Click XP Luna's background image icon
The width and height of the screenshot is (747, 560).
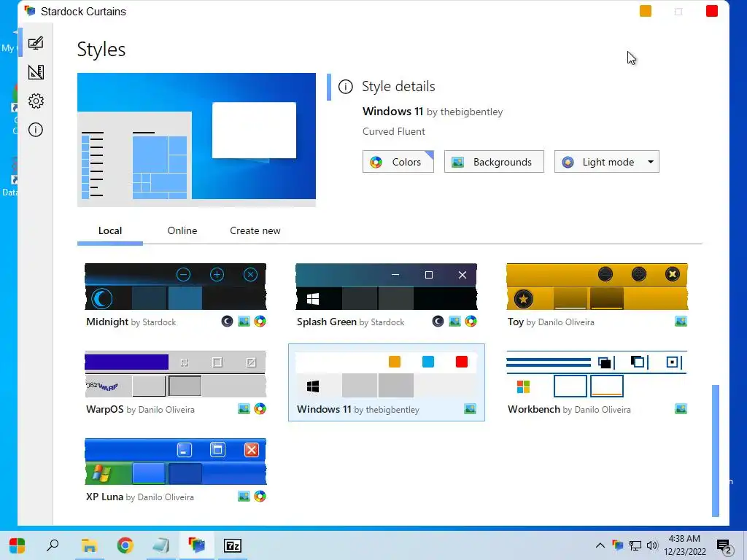[x=244, y=496]
